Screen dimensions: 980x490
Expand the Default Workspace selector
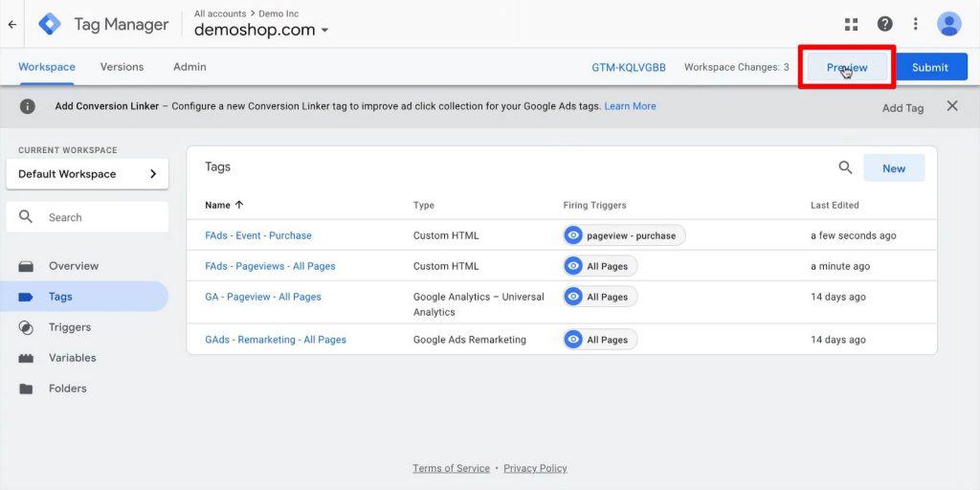[x=87, y=174]
